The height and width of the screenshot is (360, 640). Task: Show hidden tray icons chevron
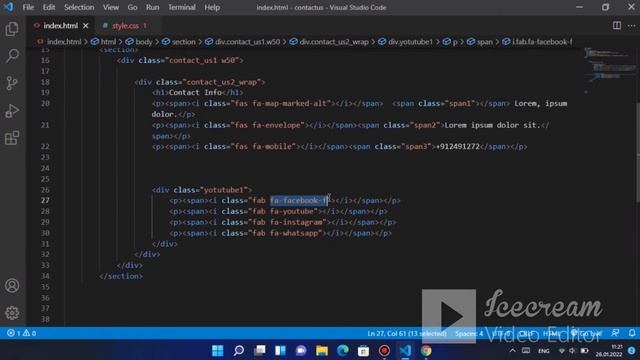click(x=513, y=351)
